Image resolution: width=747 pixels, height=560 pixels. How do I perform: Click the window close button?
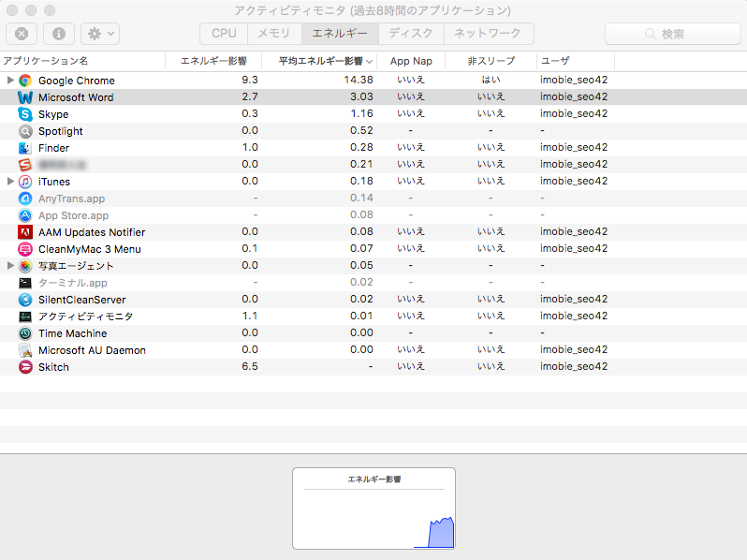12,10
